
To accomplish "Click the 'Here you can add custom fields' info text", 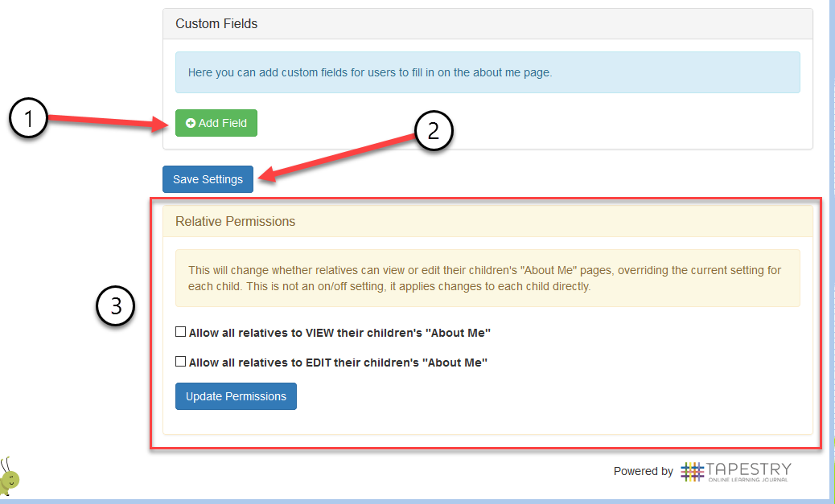I will tap(370, 72).
